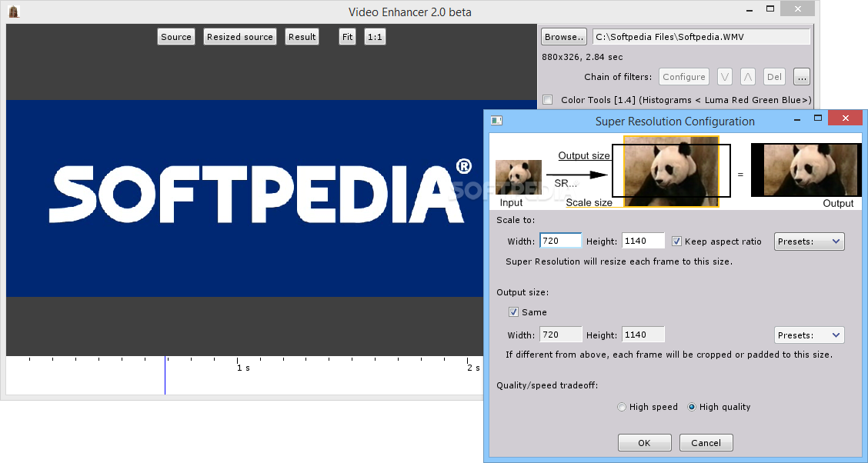Click the Scale to Width field
This screenshot has width=868, height=463.
pos(560,241)
